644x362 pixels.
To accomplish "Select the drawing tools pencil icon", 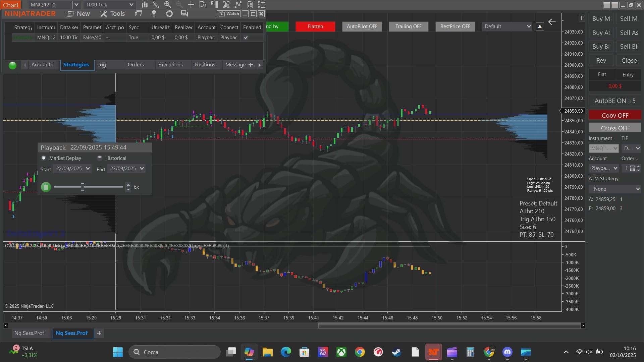I will 156,5.
